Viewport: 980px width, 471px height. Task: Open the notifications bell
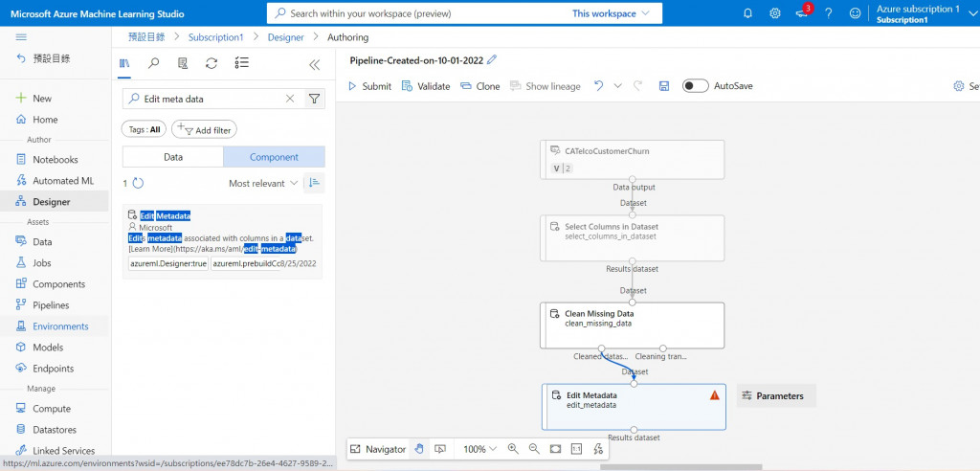click(748, 13)
